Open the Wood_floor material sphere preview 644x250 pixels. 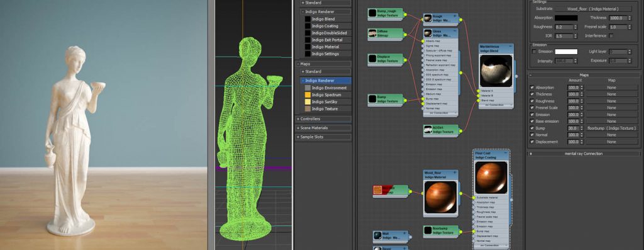coord(440,196)
